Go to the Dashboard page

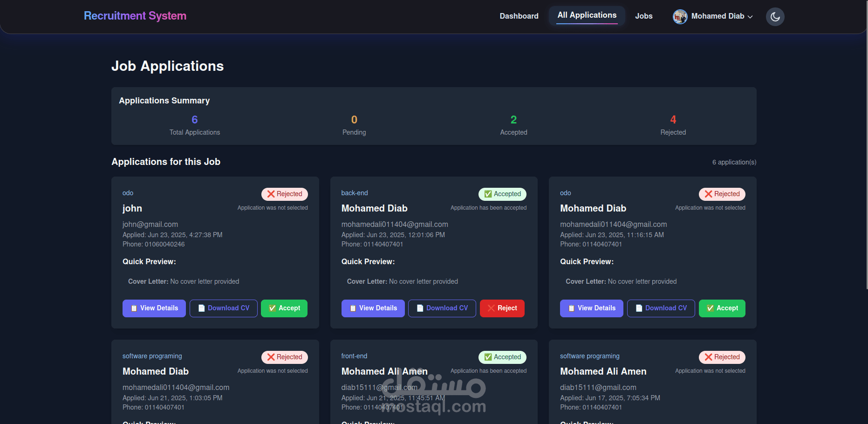519,16
